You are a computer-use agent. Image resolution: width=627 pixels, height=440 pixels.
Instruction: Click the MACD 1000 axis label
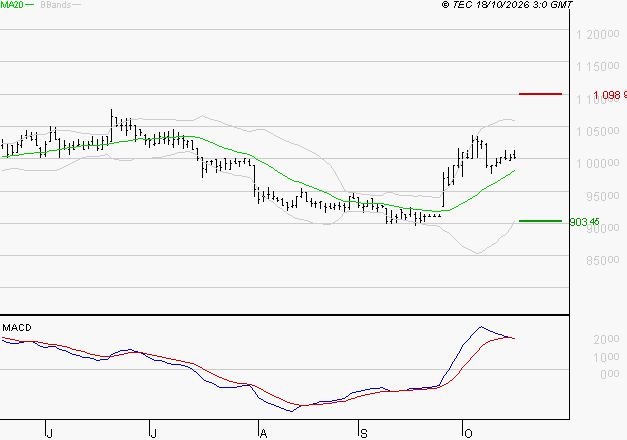[x=607, y=357]
